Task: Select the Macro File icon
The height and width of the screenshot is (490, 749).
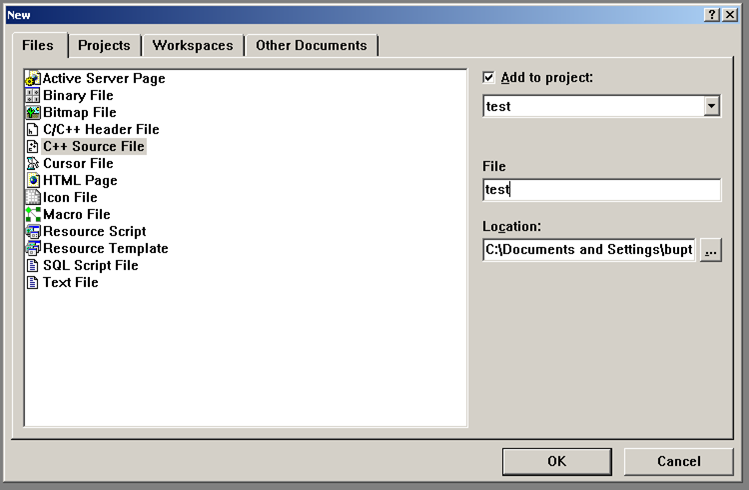Action: [x=33, y=215]
